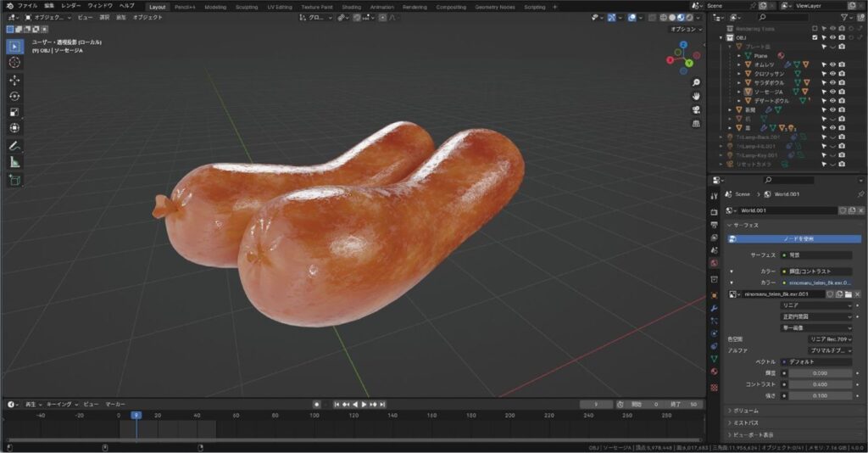Adjust the コントラスト 0.400 slider

pos(821,384)
